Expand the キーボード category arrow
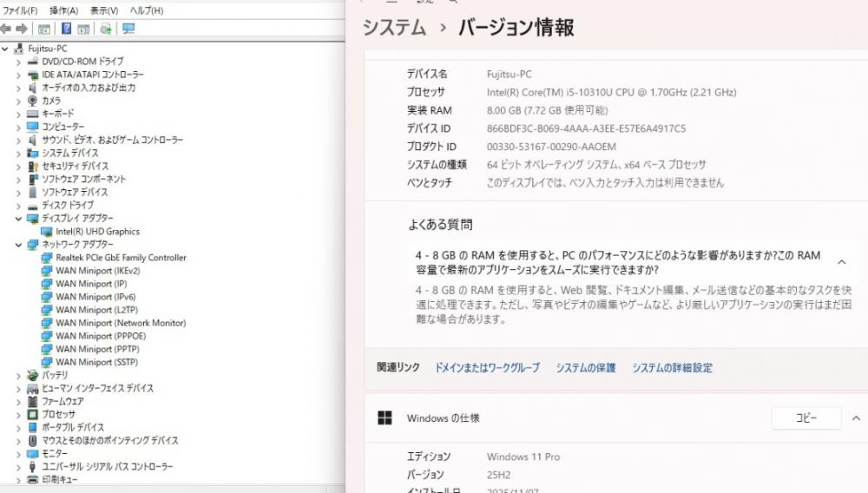868x493 pixels. click(x=18, y=114)
